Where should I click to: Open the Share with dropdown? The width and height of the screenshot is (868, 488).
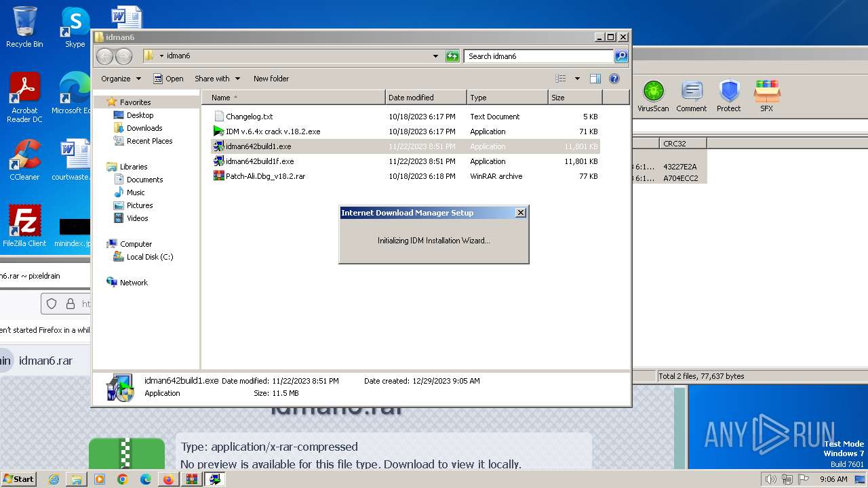click(x=217, y=79)
